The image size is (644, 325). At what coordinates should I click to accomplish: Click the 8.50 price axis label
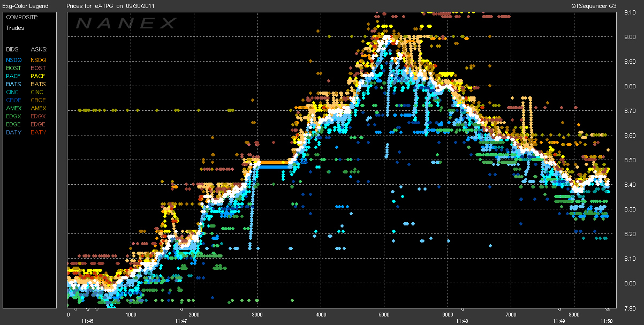click(x=630, y=160)
